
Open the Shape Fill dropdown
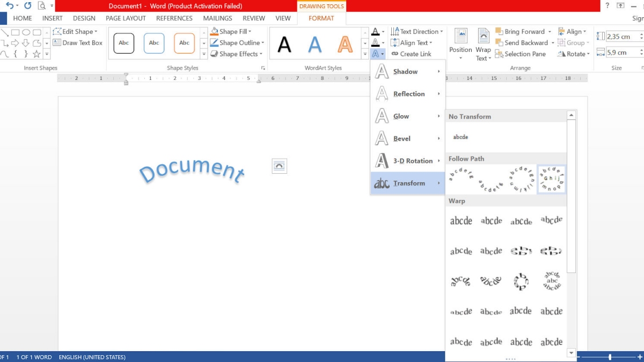[x=231, y=32]
